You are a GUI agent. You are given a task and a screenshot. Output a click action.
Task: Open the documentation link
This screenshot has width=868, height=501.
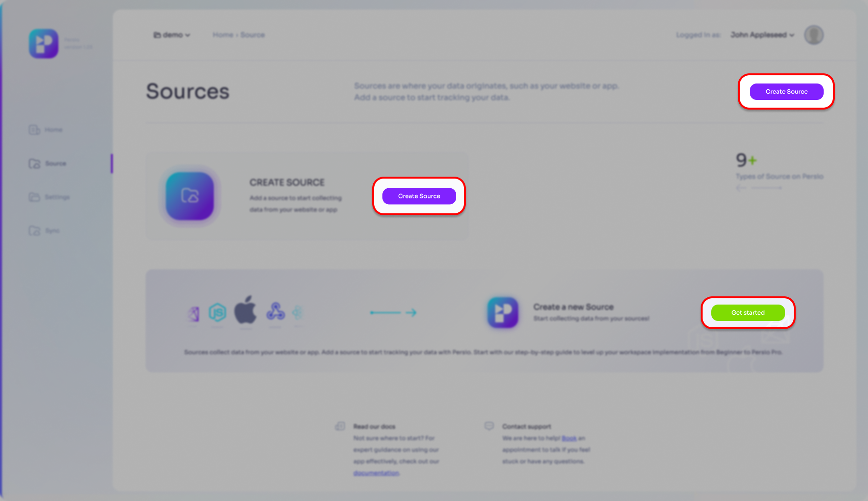pos(376,473)
